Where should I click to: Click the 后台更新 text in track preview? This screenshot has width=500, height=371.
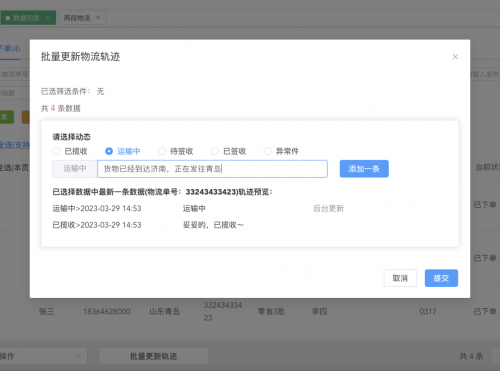(x=328, y=209)
